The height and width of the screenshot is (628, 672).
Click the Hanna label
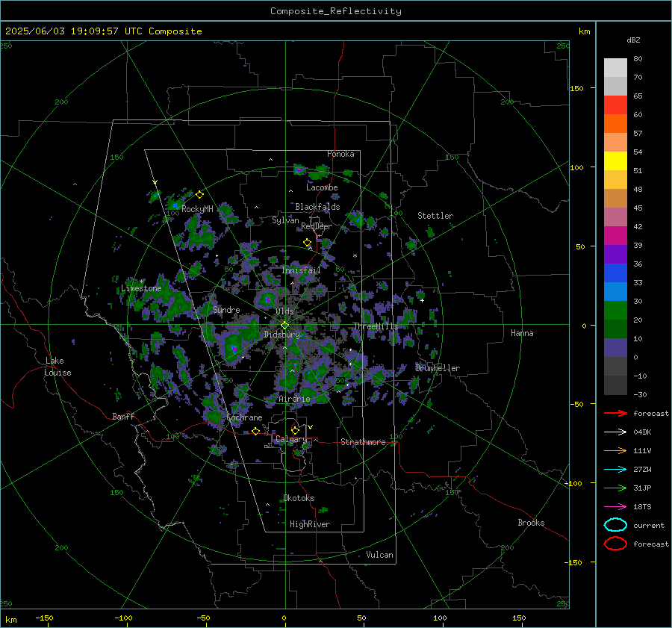tap(522, 333)
